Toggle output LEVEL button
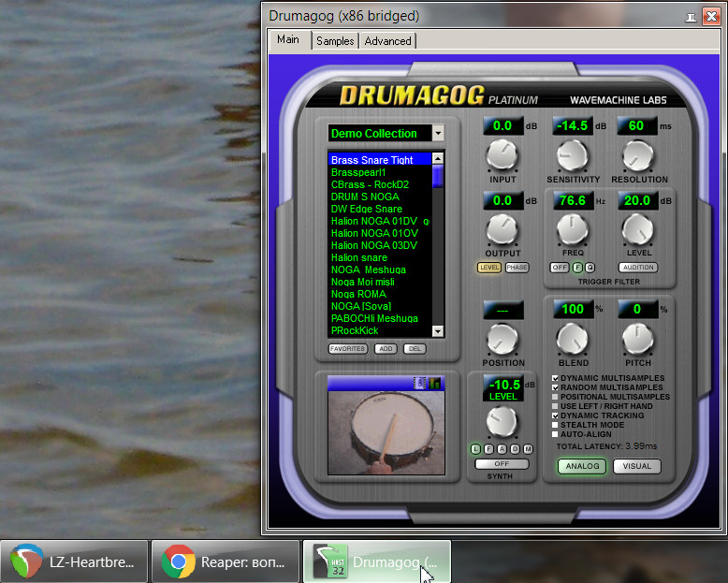This screenshot has width=728, height=583. [x=489, y=268]
